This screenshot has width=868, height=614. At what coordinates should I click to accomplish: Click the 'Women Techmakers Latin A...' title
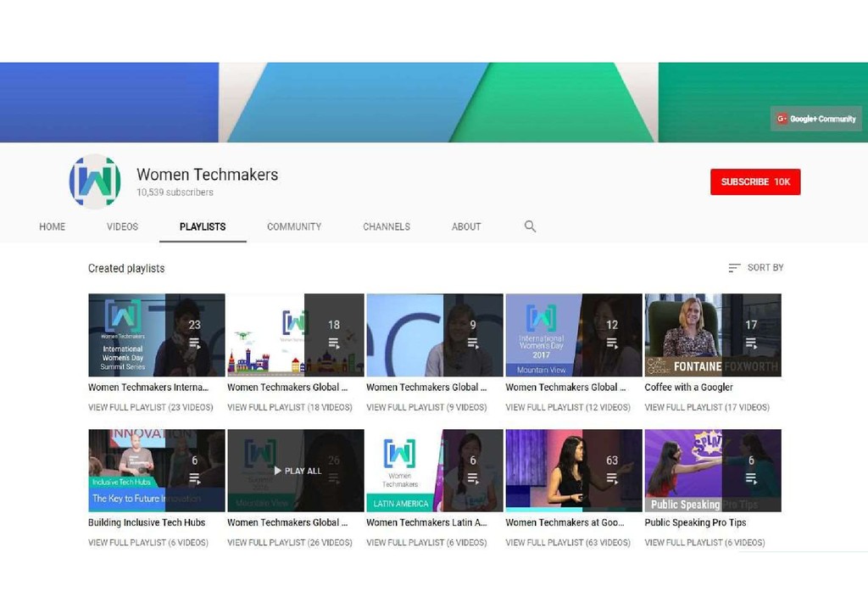coord(427,522)
